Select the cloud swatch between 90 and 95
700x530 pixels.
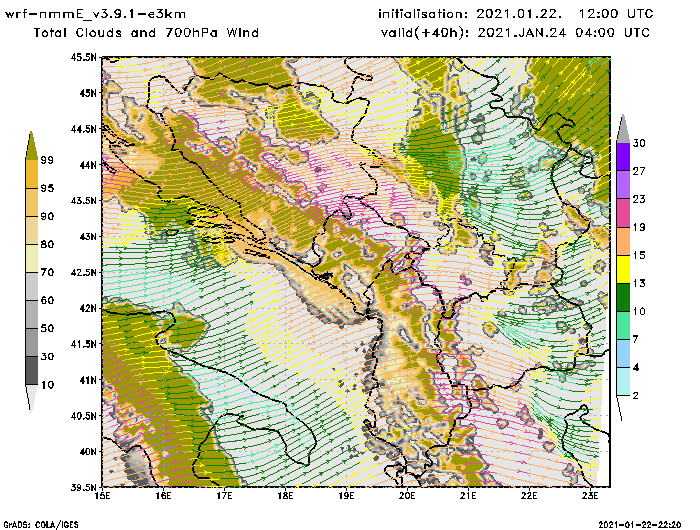[32, 202]
